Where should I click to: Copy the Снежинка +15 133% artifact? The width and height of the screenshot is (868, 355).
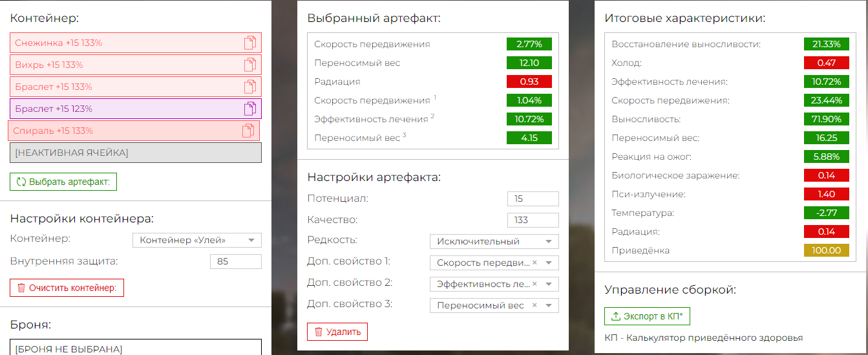[x=249, y=43]
